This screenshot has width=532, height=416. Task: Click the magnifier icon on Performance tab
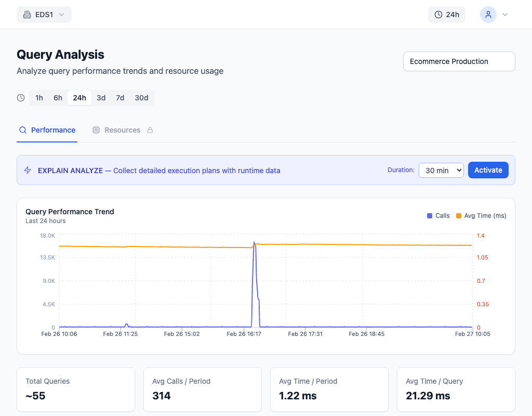tap(23, 130)
